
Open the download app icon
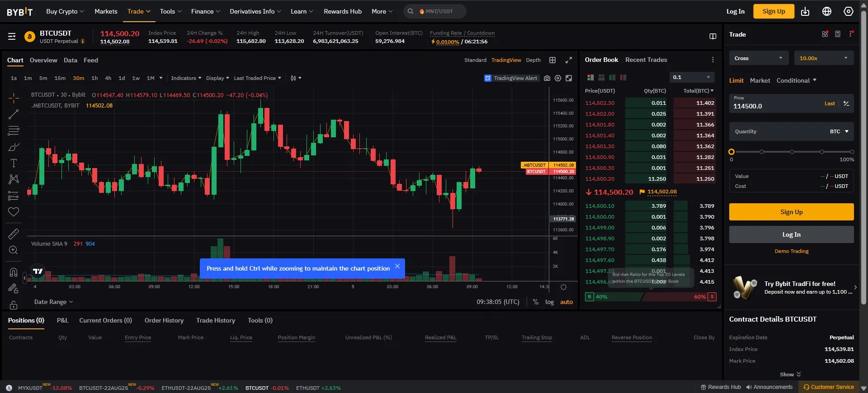click(805, 11)
